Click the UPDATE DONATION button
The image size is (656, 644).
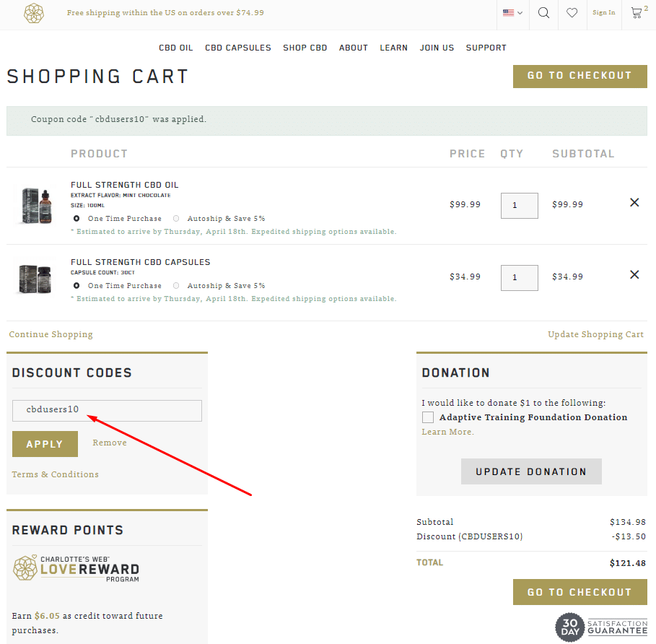coord(531,471)
